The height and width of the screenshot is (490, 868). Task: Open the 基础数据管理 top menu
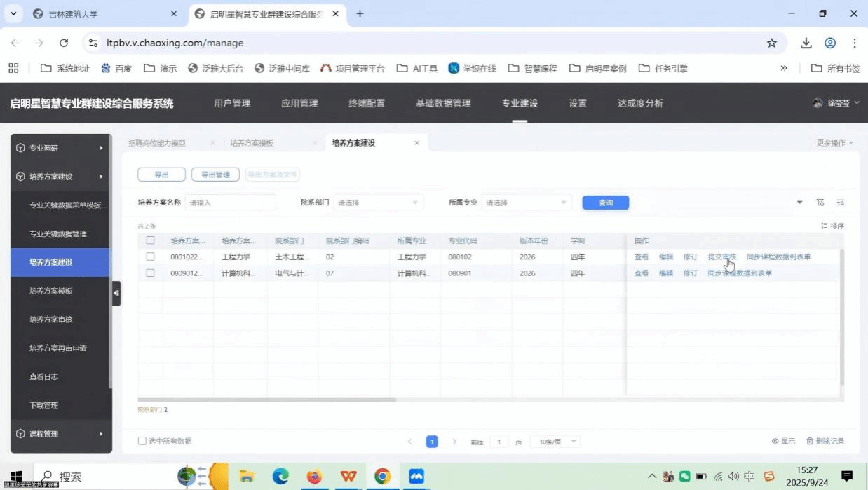pyautogui.click(x=443, y=103)
